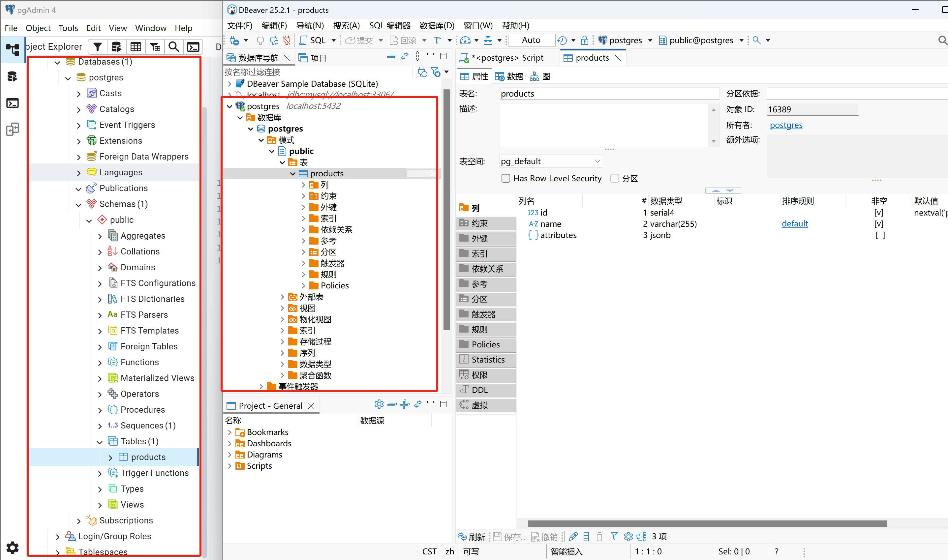
Task: Open pgAdmin PSQL tool terminal icon
Action: coord(193,47)
